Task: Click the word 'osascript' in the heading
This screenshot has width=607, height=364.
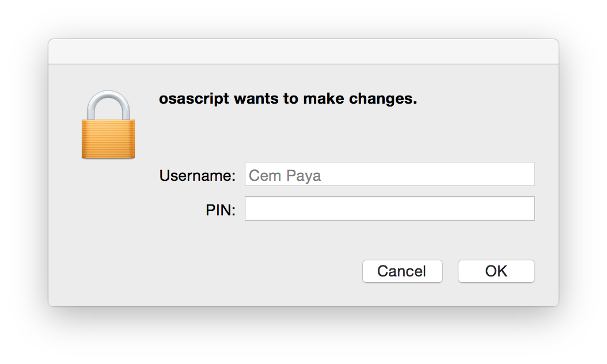Action: pos(193,99)
